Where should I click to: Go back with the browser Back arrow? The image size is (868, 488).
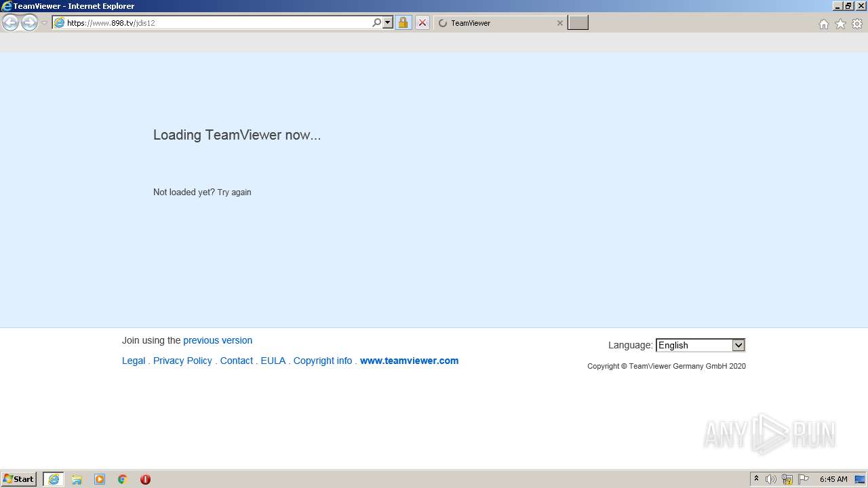(10, 23)
